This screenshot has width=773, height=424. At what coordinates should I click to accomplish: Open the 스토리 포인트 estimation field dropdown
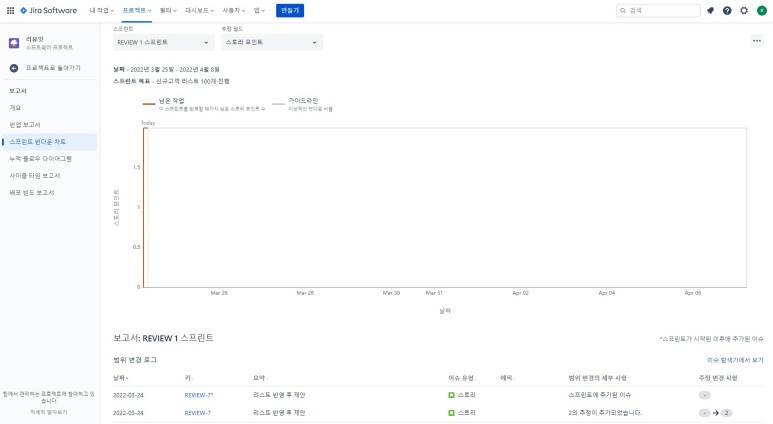(272, 43)
